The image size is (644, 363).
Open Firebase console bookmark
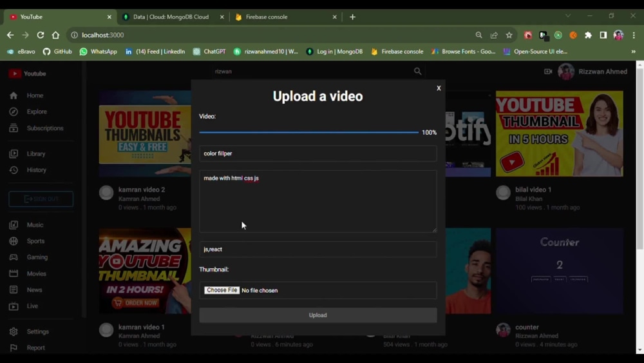point(397,52)
